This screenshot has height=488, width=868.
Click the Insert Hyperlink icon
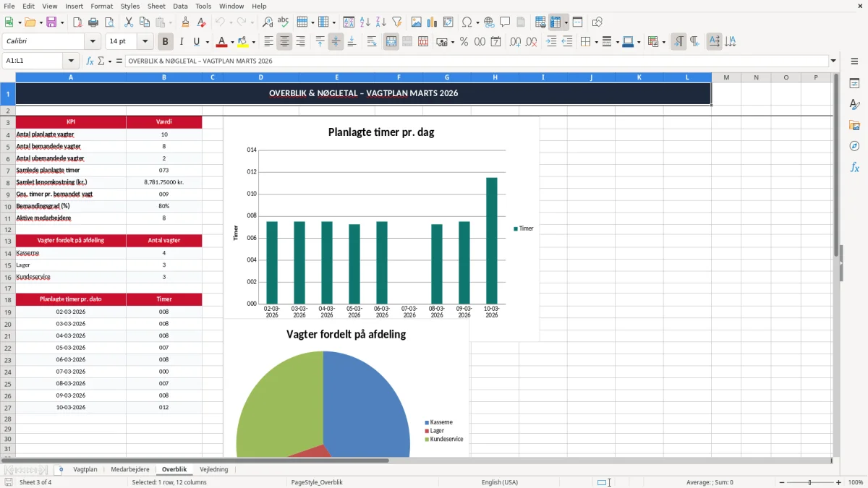(489, 22)
